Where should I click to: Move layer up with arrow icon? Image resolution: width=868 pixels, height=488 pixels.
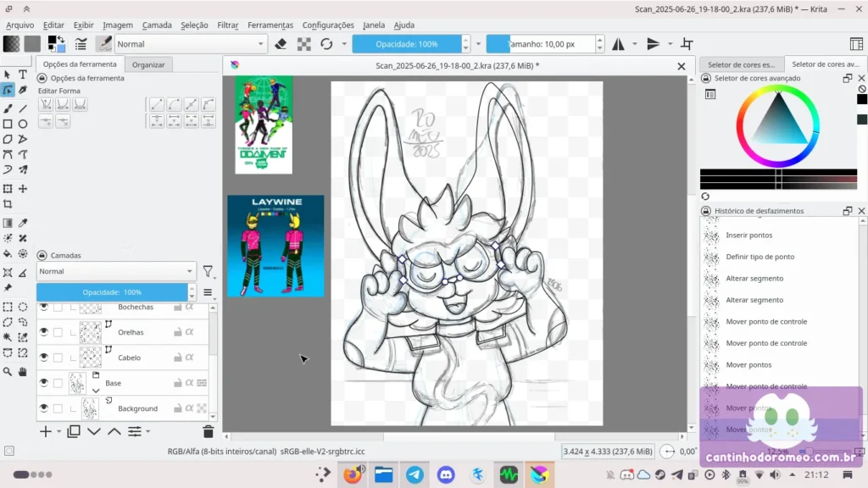(x=114, y=431)
